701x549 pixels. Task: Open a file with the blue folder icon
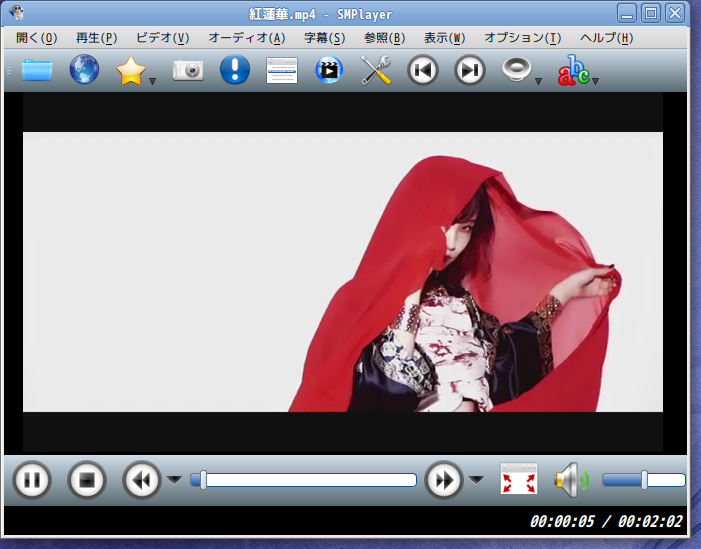click(37, 70)
